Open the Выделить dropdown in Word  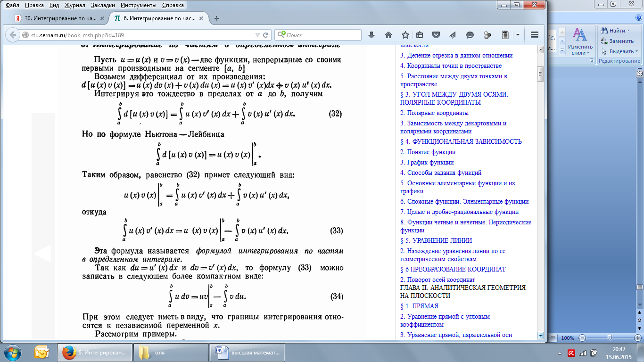pyautogui.click(x=636, y=51)
